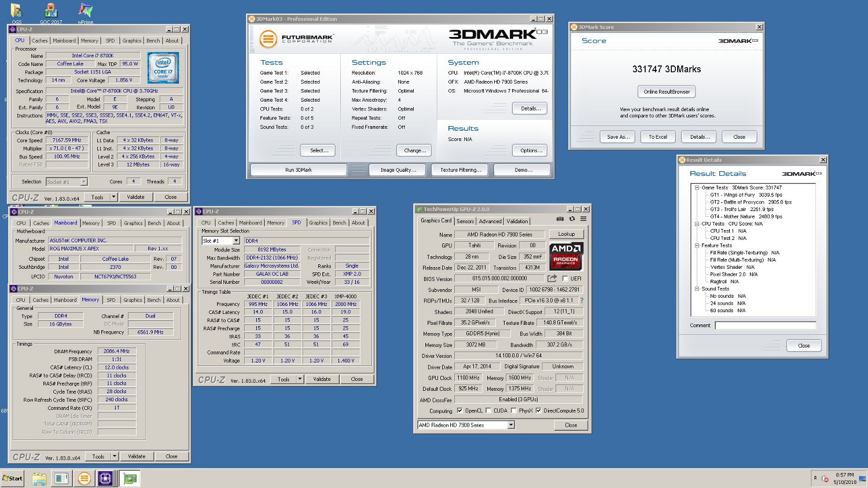Open the Slot #1 dropdown in SPD window

pyautogui.click(x=236, y=241)
